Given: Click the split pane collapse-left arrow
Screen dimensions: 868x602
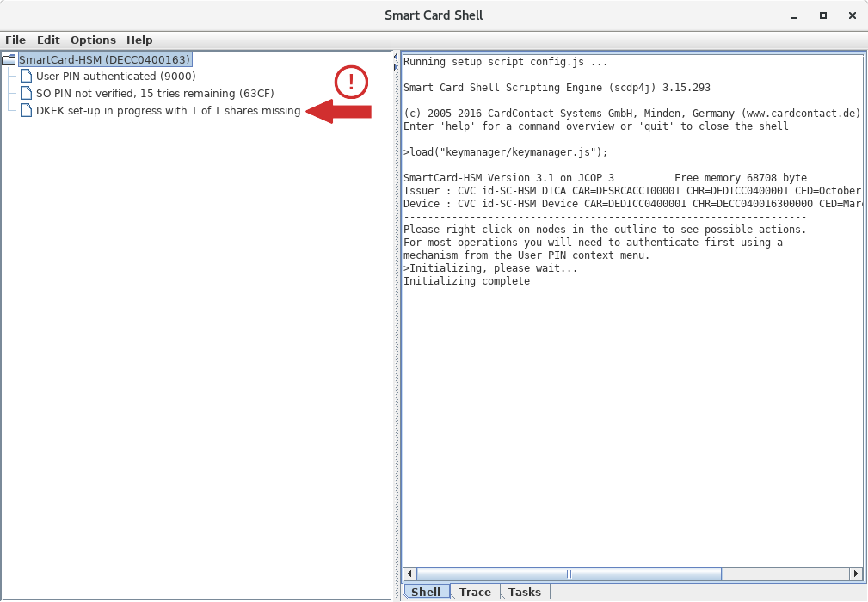Looking at the screenshot, I should (x=395, y=57).
